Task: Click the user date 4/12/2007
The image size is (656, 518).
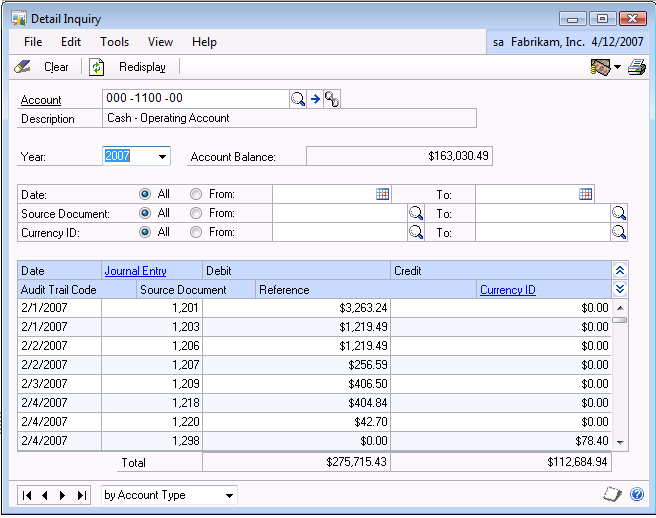Action: pos(617,42)
